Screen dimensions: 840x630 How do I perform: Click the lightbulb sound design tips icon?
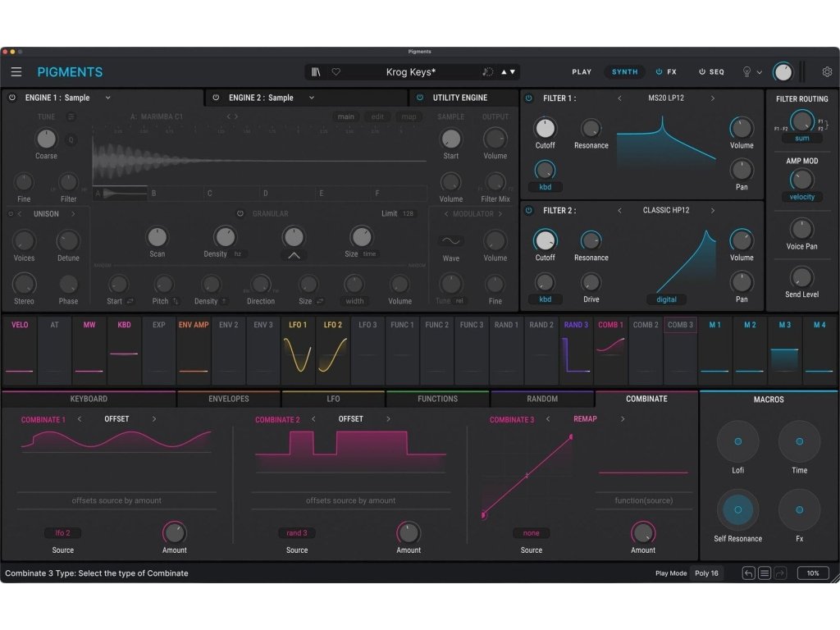(x=746, y=72)
